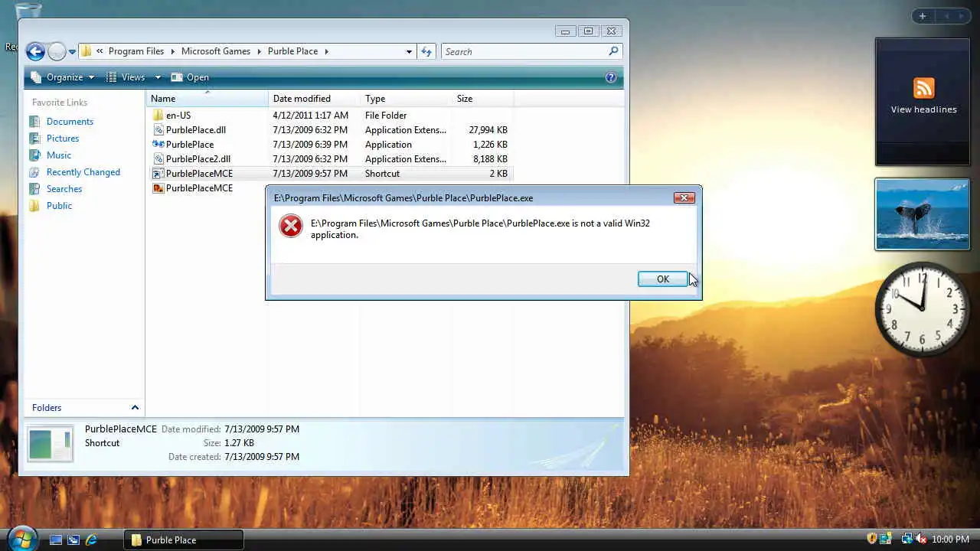Image resolution: width=980 pixels, height=551 pixels.
Task: Expand the arrow after Microsoft Games breadcrumb
Action: pyautogui.click(x=259, y=51)
